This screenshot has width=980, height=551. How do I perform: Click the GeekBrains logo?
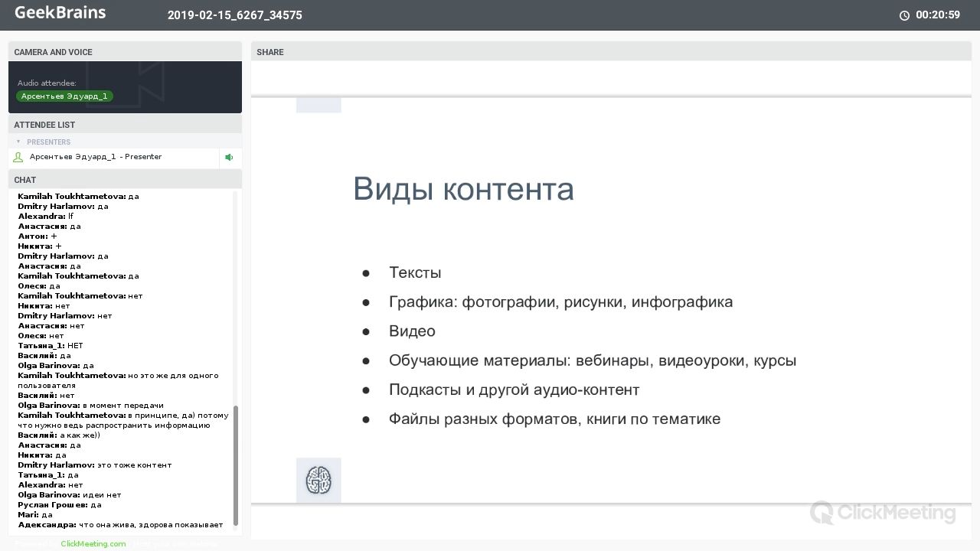coord(60,13)
